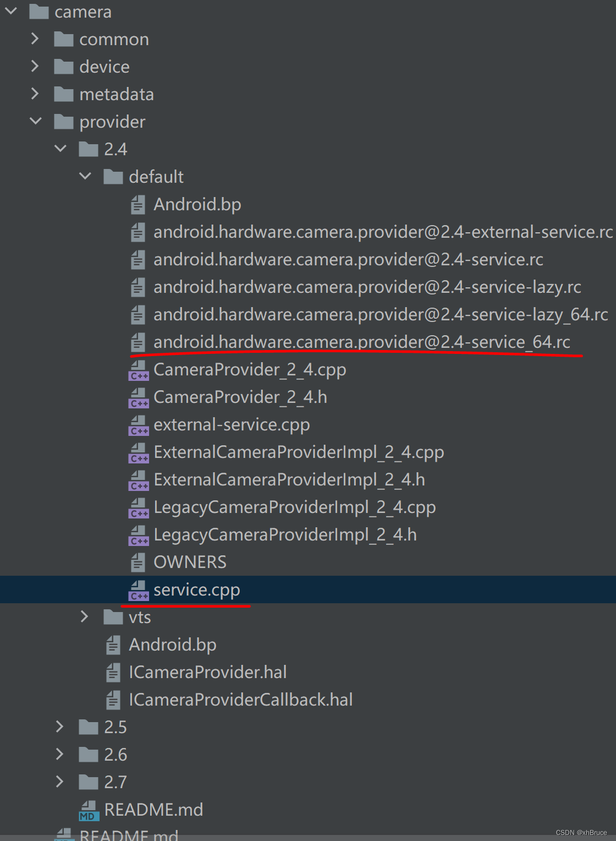Click the camera folder icon
The width and height of the screenshot is (616, 841).
pos(40,11)
